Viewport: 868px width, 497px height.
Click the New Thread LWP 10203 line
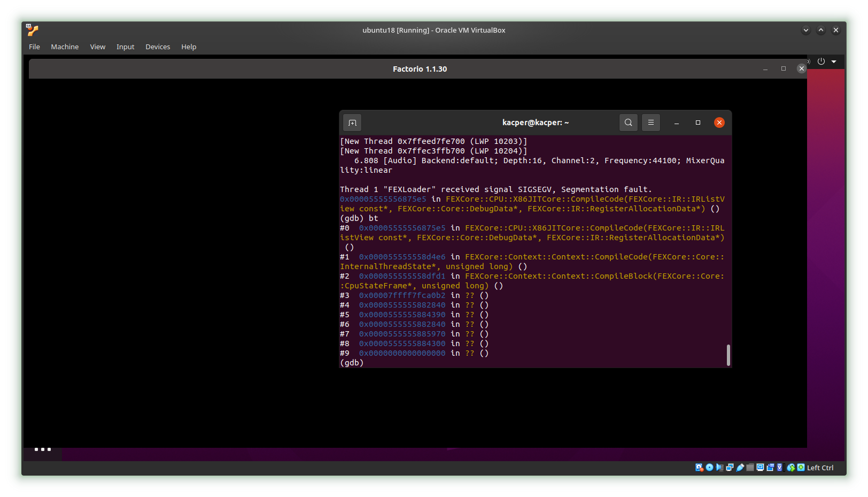[x=433, y=141]
